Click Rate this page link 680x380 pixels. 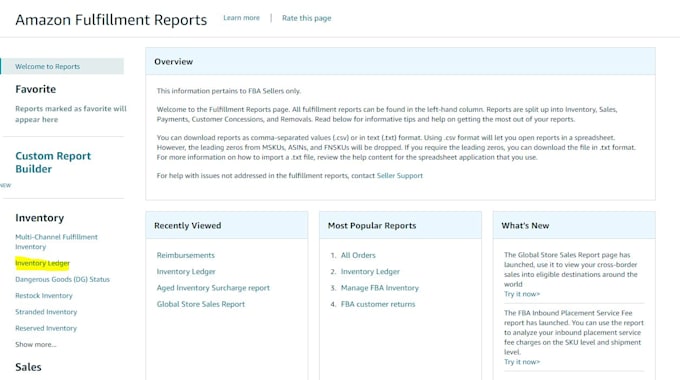pyautogui.click(x=306, y=18)
